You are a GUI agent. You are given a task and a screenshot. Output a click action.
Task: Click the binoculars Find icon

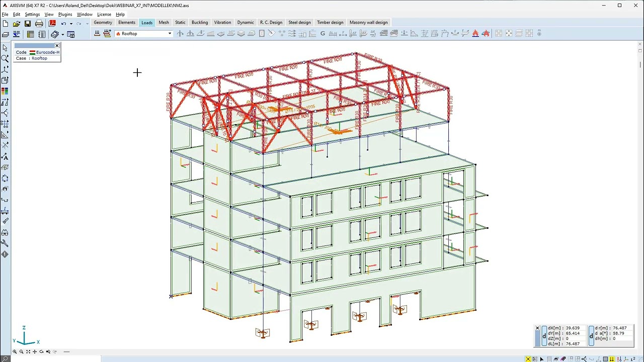tap(5, 232)
